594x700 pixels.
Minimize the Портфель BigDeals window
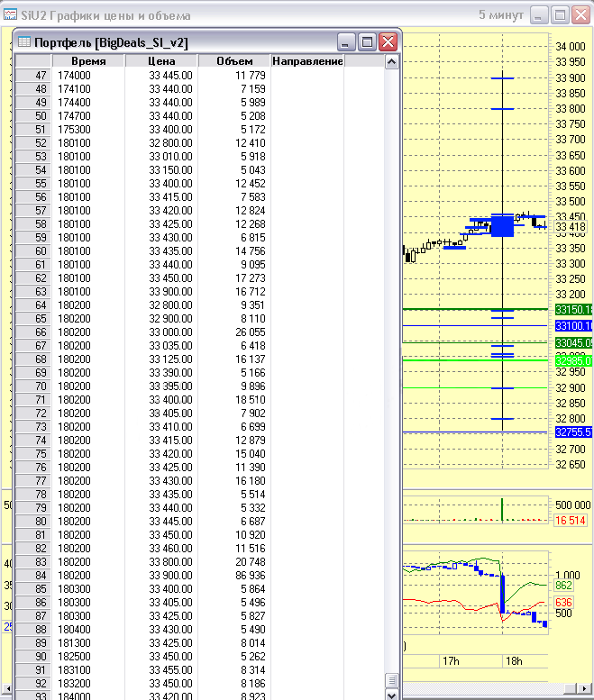pos(346,42)
